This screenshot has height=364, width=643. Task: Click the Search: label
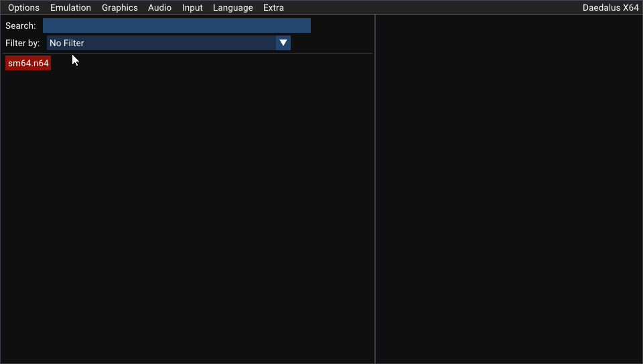point(20,25)
